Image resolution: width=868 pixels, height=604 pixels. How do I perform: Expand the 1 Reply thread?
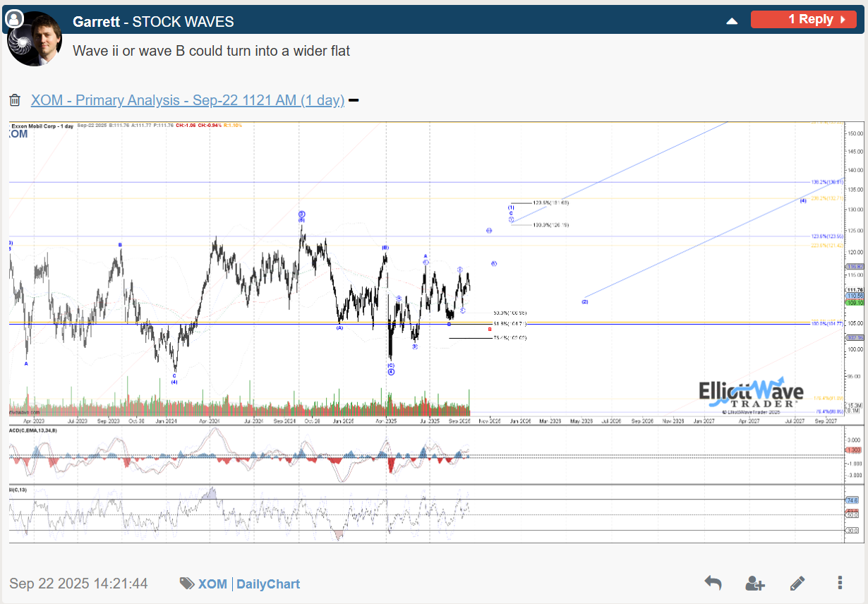click(803, 20)
